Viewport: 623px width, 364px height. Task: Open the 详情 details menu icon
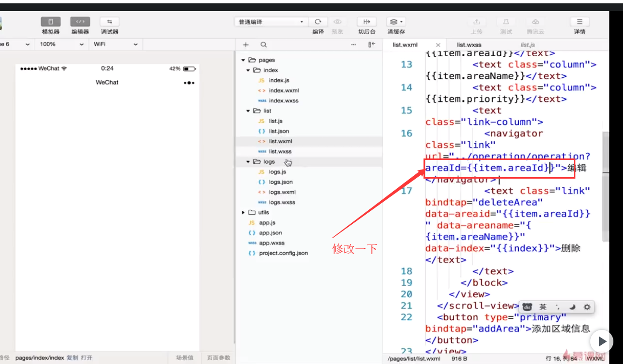coord(580,22)
